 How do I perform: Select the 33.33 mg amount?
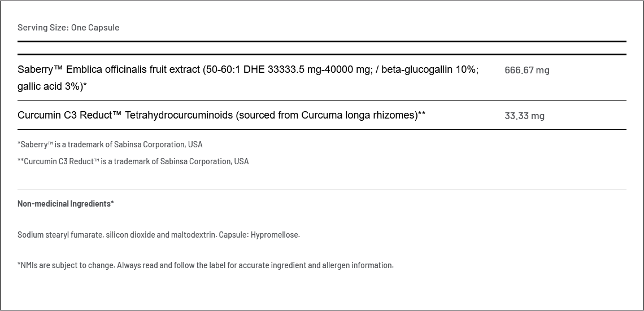[524, 116]
